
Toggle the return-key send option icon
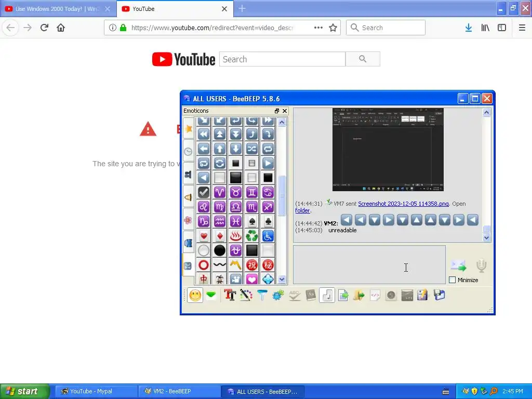point(327,295)
